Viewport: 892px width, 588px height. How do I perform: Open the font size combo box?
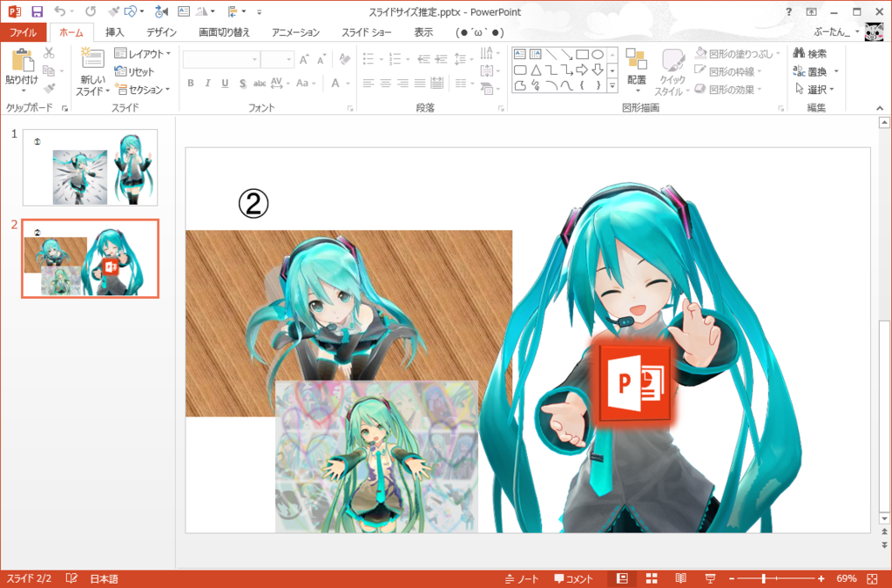(x=277, y=59)
